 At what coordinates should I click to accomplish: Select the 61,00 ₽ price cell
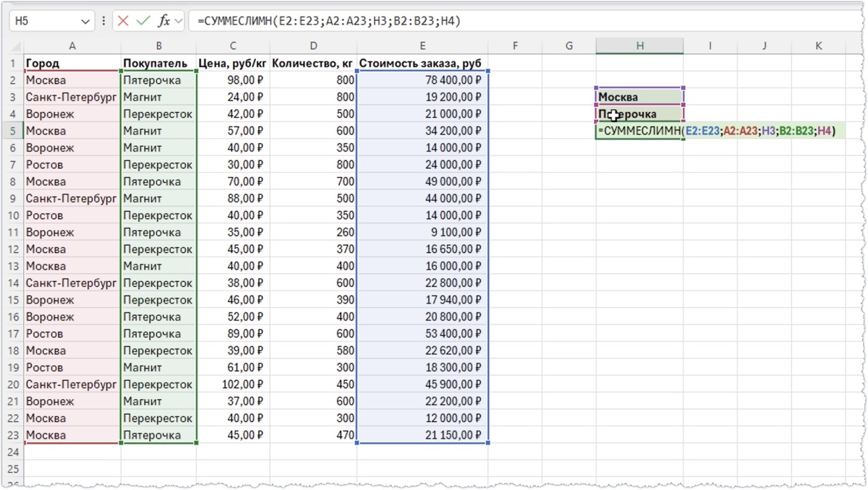[x=233, y=368]
